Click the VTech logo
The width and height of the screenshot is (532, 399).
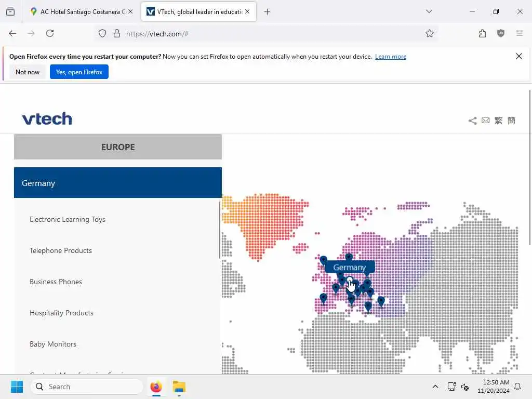pos(47,119)
